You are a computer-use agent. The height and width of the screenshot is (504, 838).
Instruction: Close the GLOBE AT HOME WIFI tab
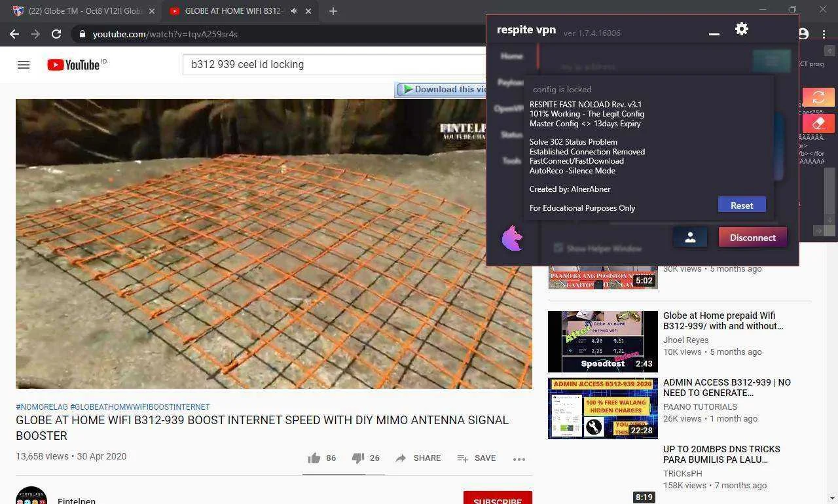coord(308,11)
